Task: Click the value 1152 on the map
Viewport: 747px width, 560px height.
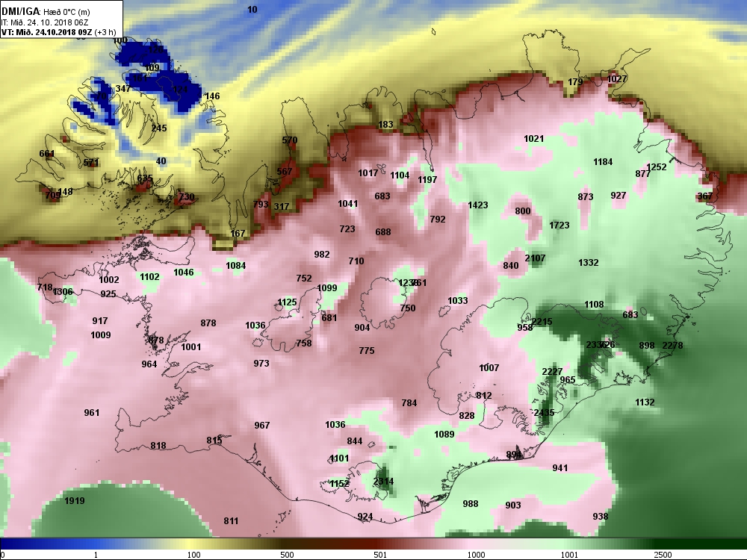Action: click(340, 483)
